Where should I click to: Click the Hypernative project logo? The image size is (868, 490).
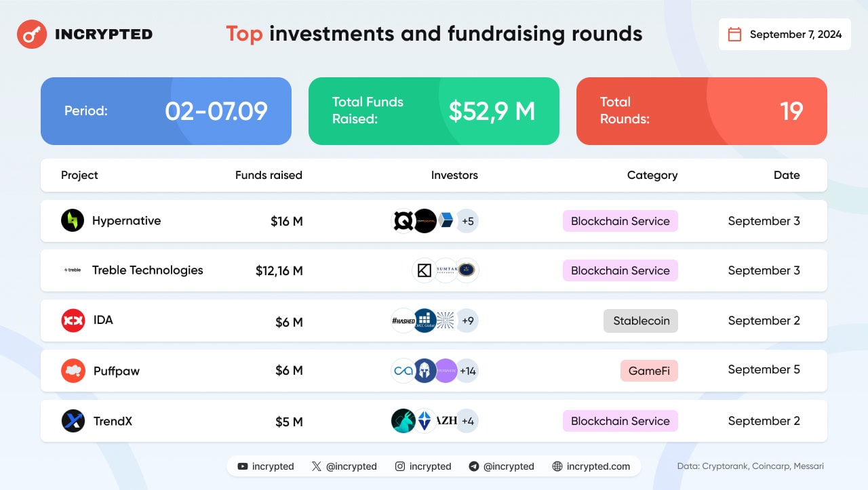[x=73, y=220]
